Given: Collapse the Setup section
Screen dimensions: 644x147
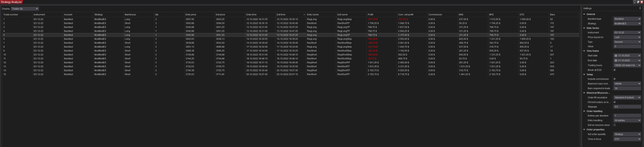Looking at the screenshot, I should 584,75.
